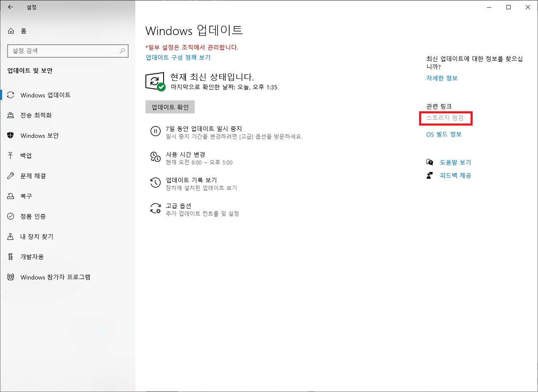Click the gear-sync icon beside 고급 옵션
Image resolution: width=538 pixels, height=392 pixels.
point(156,208)
